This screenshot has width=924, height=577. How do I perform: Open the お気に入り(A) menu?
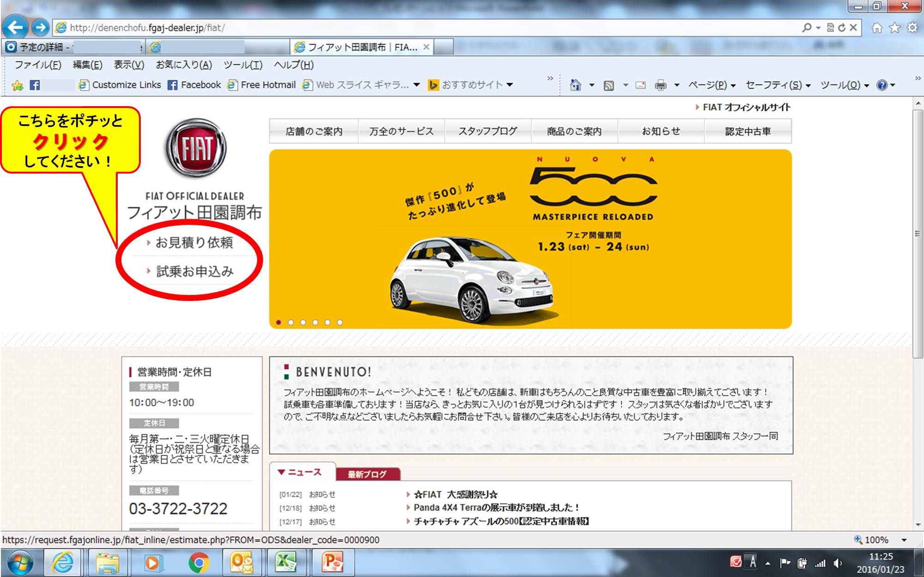click(x=184, y=65)
